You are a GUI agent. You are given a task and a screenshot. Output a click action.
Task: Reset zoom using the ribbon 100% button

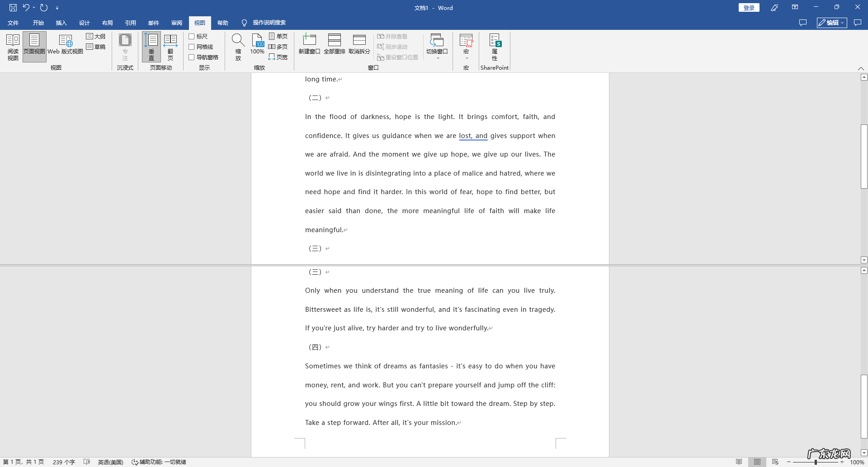coord(257,44)
